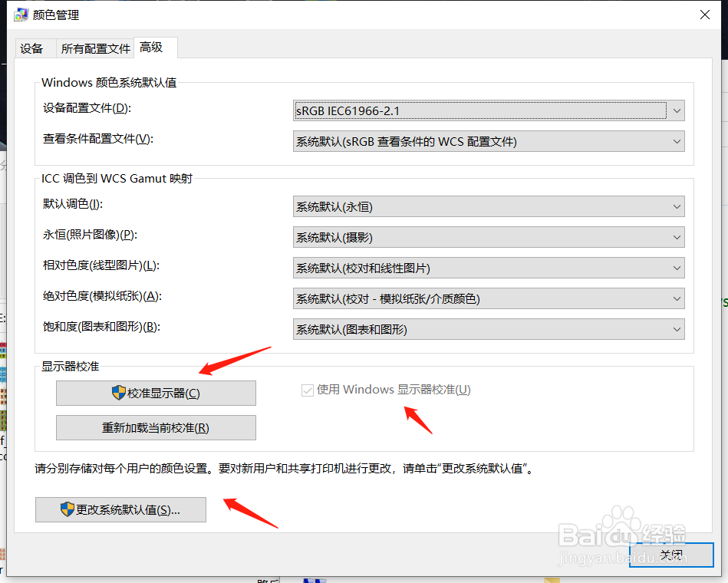Click the 默认调色(I) label
Image resolution: width=728 pixels, height=583 pixels.
pyautogui.click(x=73, y=204)
